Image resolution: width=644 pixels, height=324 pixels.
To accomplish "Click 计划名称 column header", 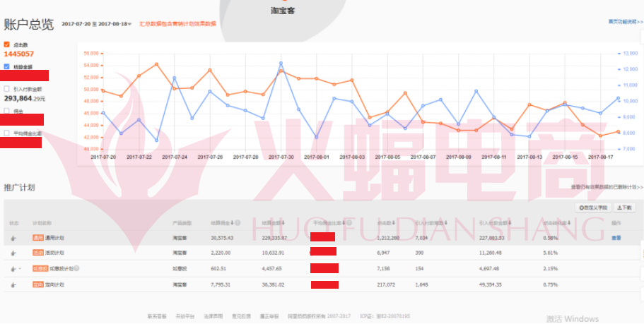I will coord(42,223).
